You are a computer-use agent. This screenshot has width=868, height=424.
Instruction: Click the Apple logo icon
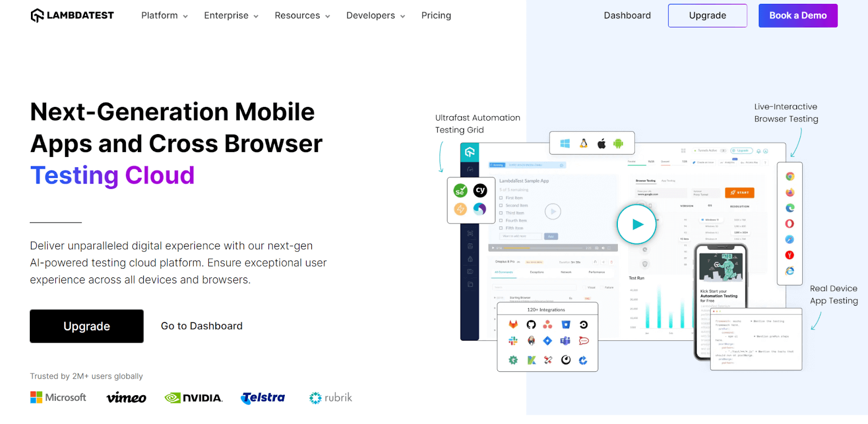601,143
